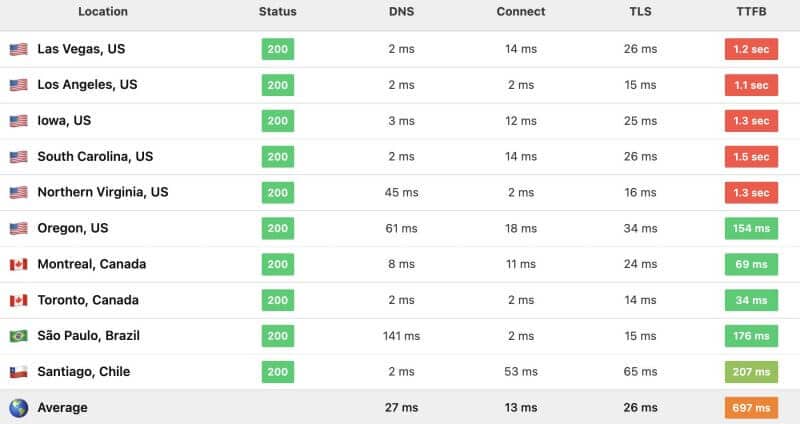
Task: Click the US flag next to Oregon
Action: pos(18,228)
